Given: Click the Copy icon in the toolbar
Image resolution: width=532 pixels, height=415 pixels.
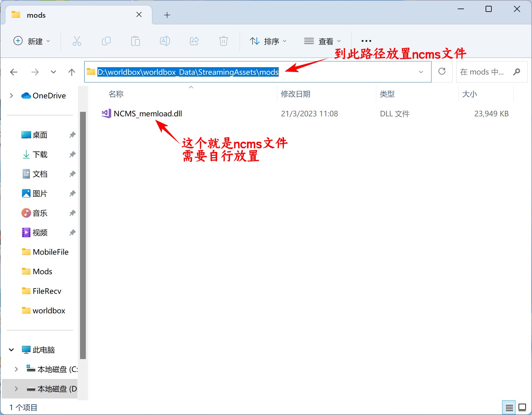Looking at the screenshot, I should [x=106, y=41].
